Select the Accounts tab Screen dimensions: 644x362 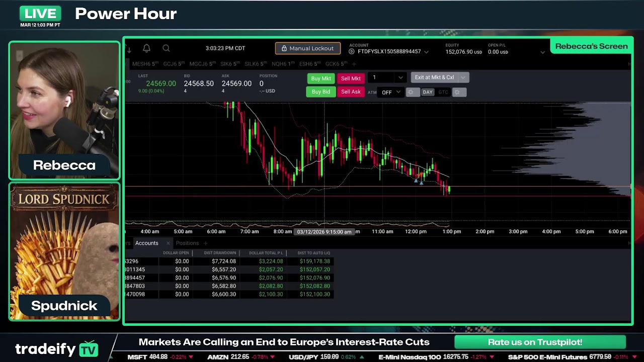[x=146, y=243]
